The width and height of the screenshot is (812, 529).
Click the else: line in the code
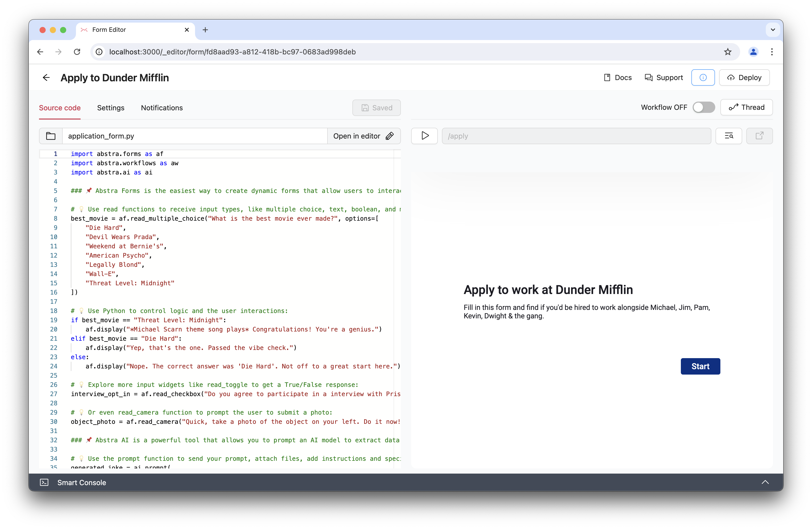pyautogui.click(x=80, y=357)
